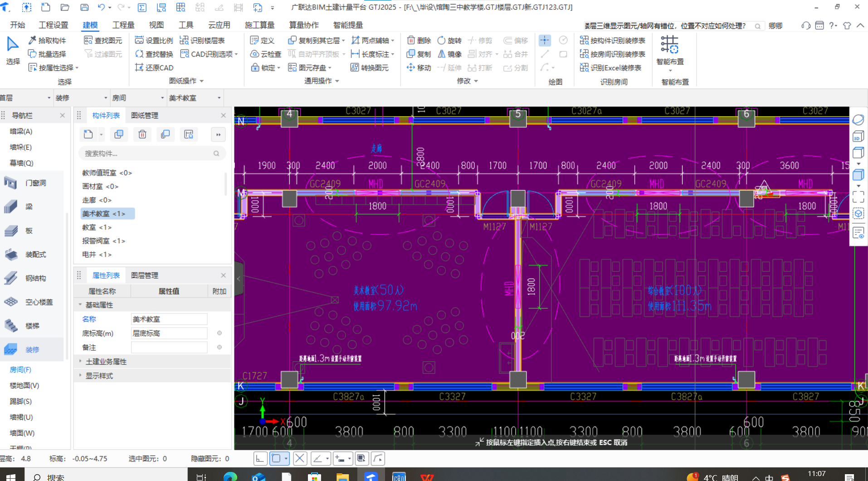Screen dimensions: 868x481
Task: Switch to the 图纸管理 panel tab
Action: click(145, 116)
